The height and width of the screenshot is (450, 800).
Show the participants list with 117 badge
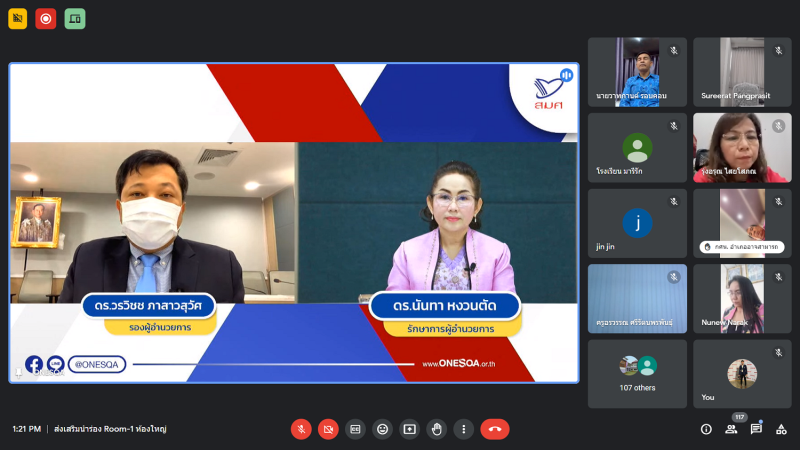tap(731, 429)
